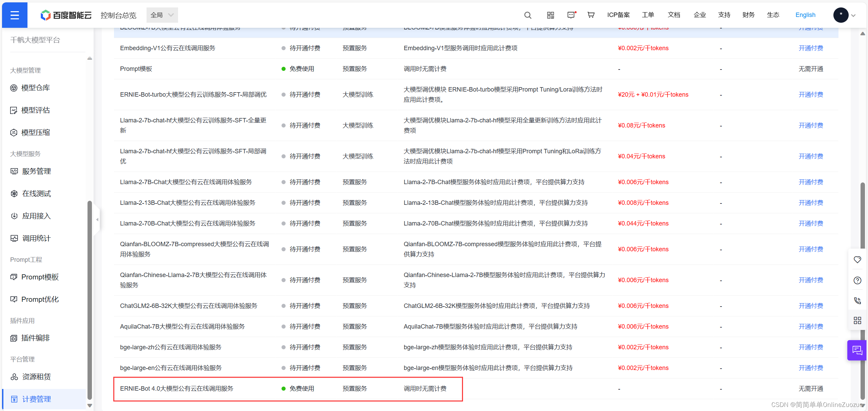
Task: Select Prompt模板 service name in table
Action: pyautogui.click(x=136, y=69)
